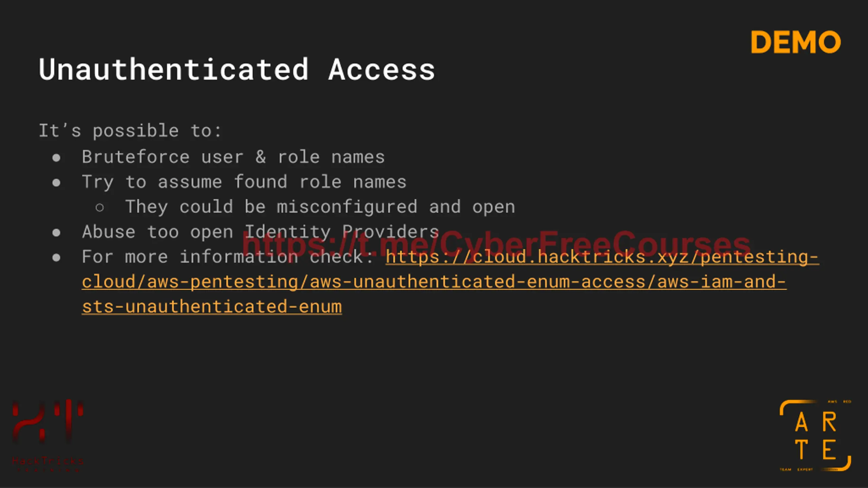Click the ARTE certification badge logo
Image resolution: width=868 pixels, height=488 pixels.
(815, 436)
